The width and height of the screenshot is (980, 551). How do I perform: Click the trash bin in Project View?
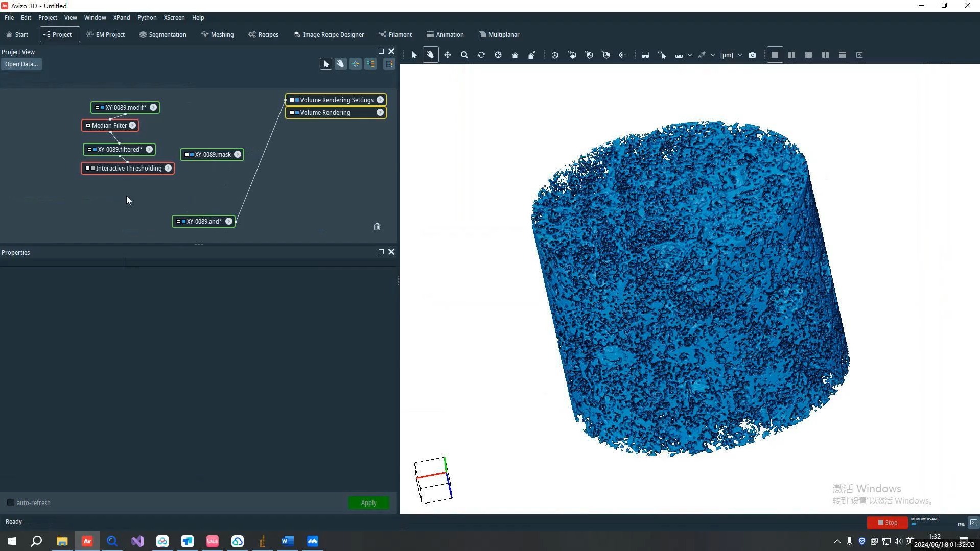tap(377, 227)
